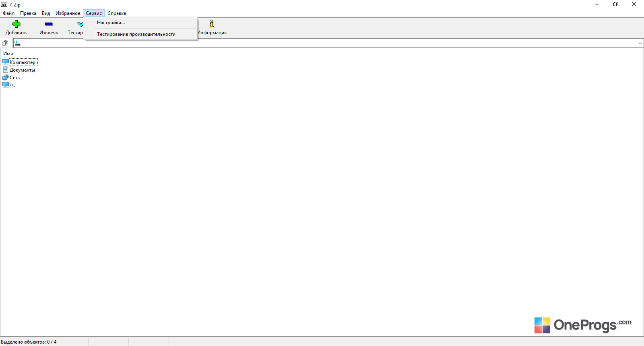Screen dimensions: 644x346
Task: Click the drive icon in address bar
Action: [17, 43]
